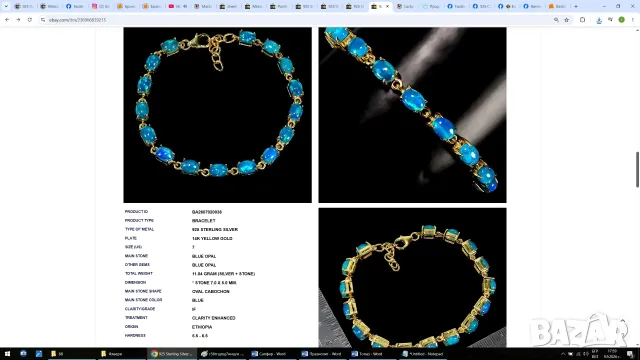This screenshot has width=640, height=360.
Task: Show Chrome downloads
Action: pyautogui.click(x=599, y=20)
